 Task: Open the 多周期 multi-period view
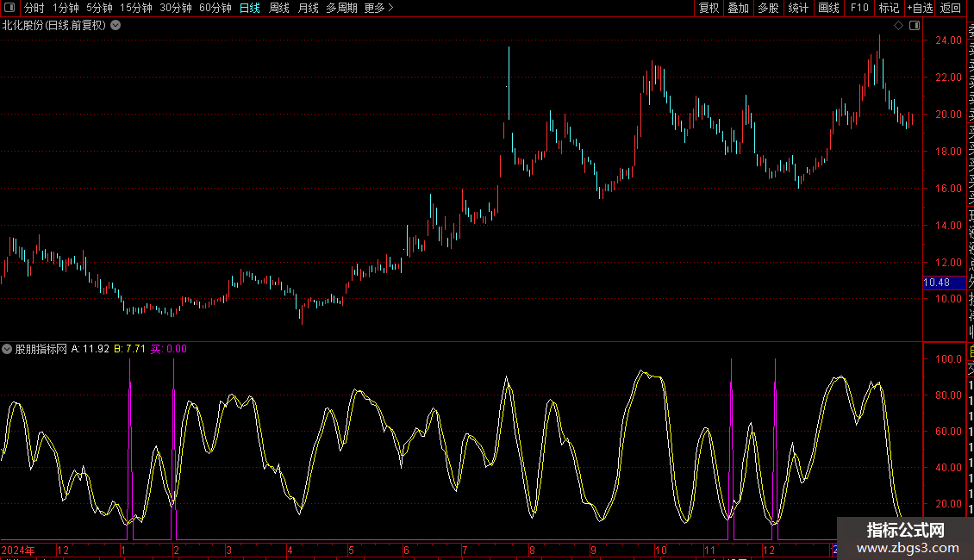point(341,8)
